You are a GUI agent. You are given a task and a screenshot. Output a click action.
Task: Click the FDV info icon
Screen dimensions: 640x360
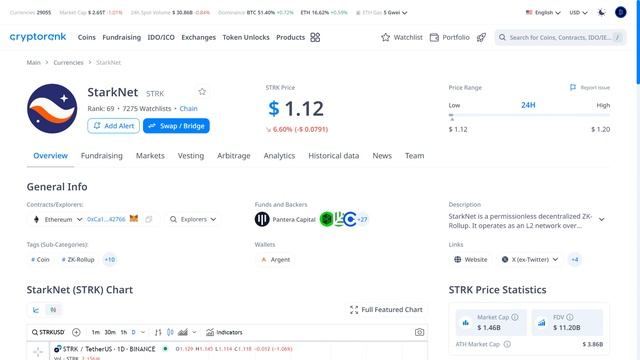pyautogui.click(x=570, y=317)
